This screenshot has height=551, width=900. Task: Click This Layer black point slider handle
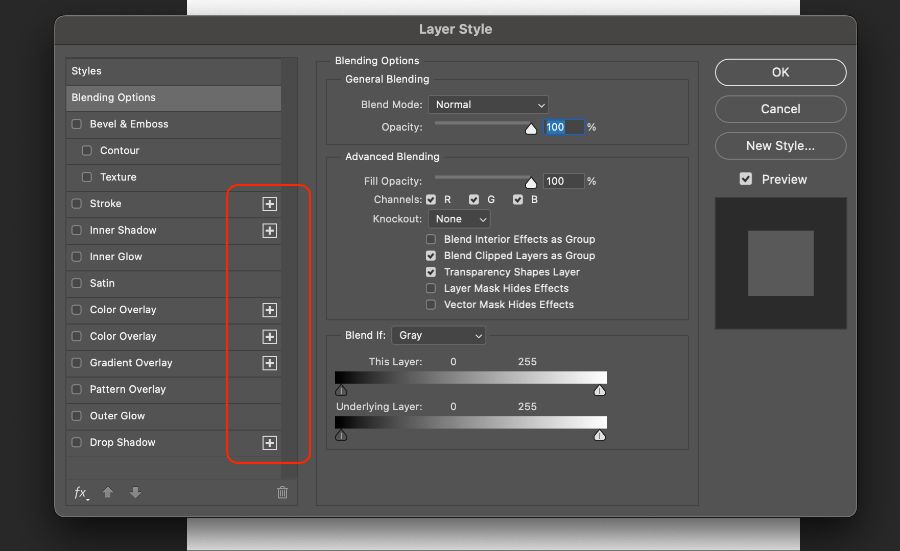tap(341, 390)
